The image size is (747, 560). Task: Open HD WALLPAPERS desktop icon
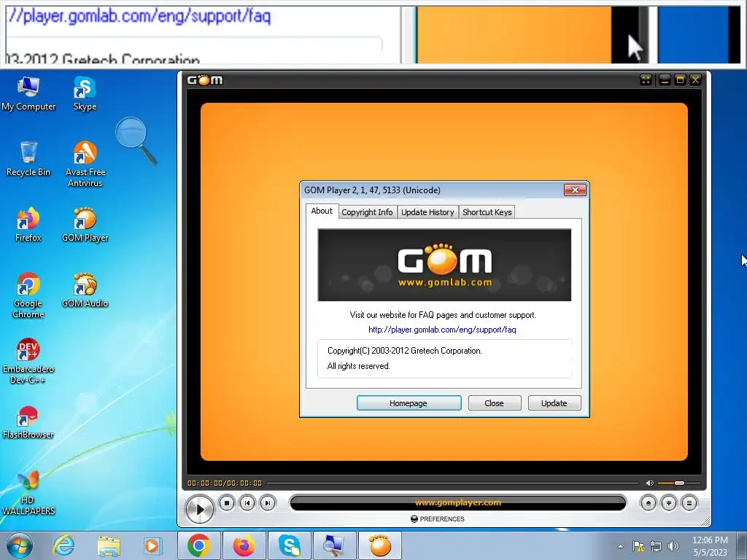(x=28, y=492)
